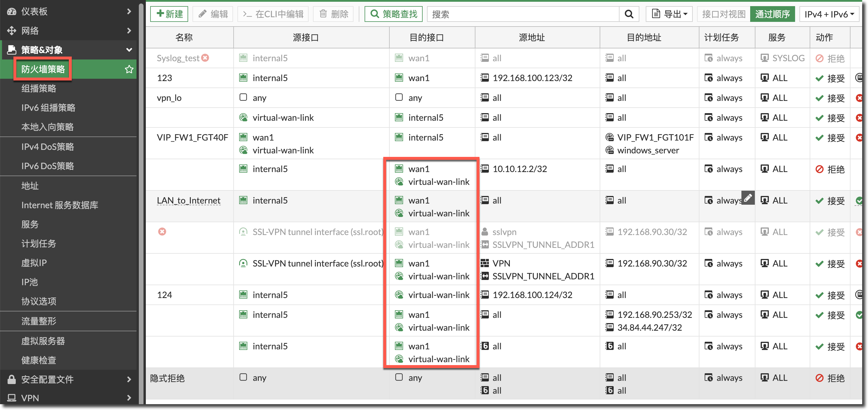Screen dimensions: 868x410
Task: Click the sidebar vertical scrollbar
Action: point(141,202)
